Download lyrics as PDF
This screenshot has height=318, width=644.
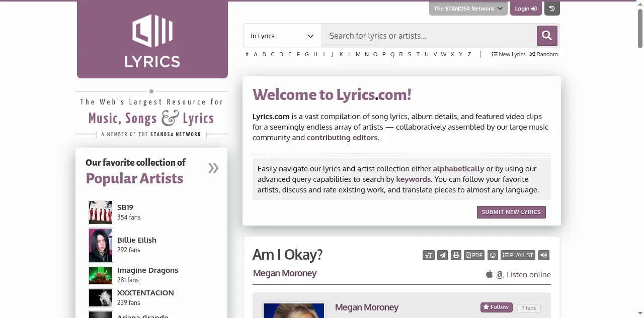(474, 255)
